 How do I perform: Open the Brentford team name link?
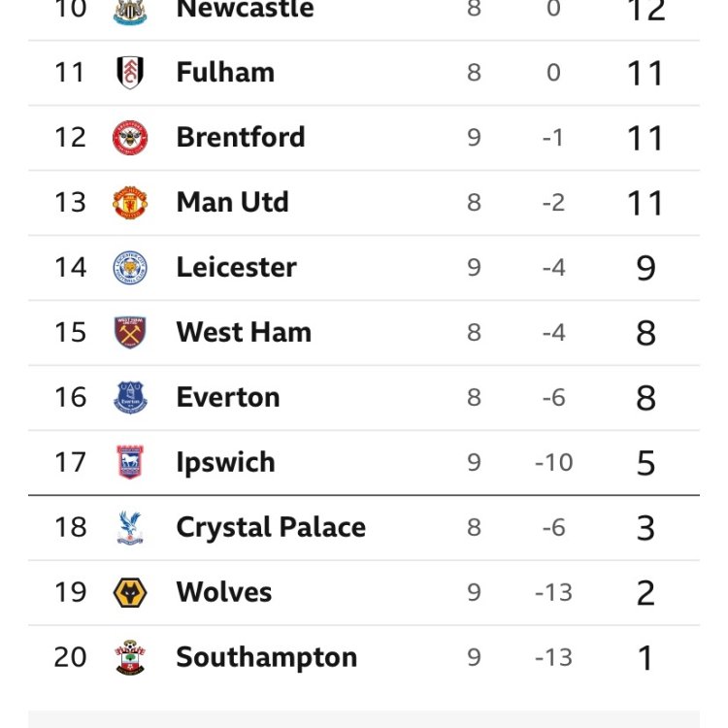[241, 138]
